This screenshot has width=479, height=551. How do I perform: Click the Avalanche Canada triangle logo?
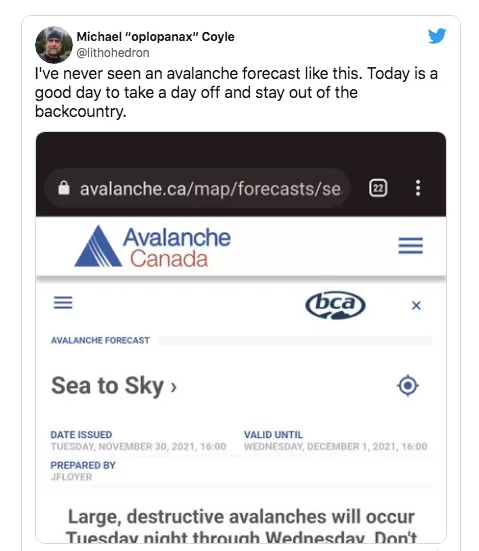[x=98, y=246]
